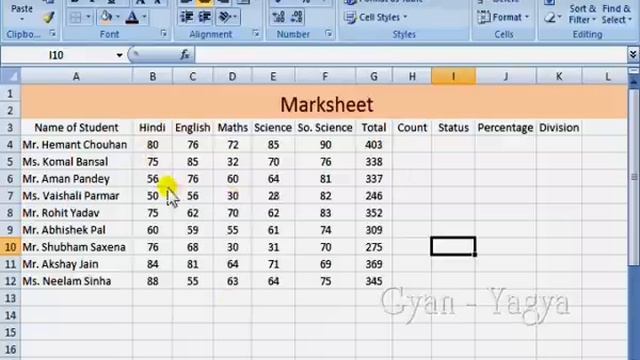Apply the Font Color letter A

click(x=132, y=17)
